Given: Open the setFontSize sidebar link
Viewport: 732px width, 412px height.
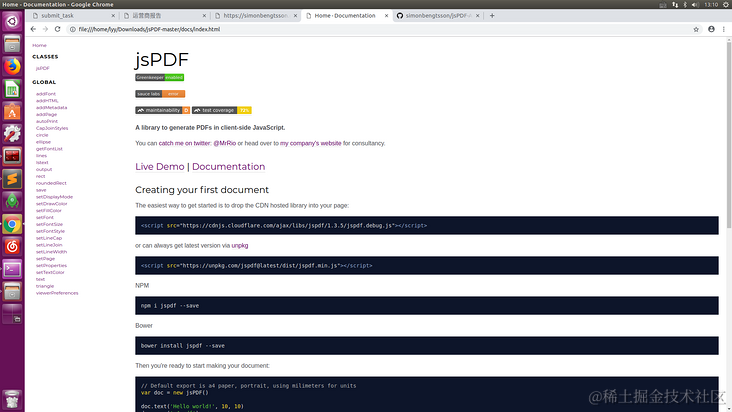Looking at the screenshot, I should 49,224.
